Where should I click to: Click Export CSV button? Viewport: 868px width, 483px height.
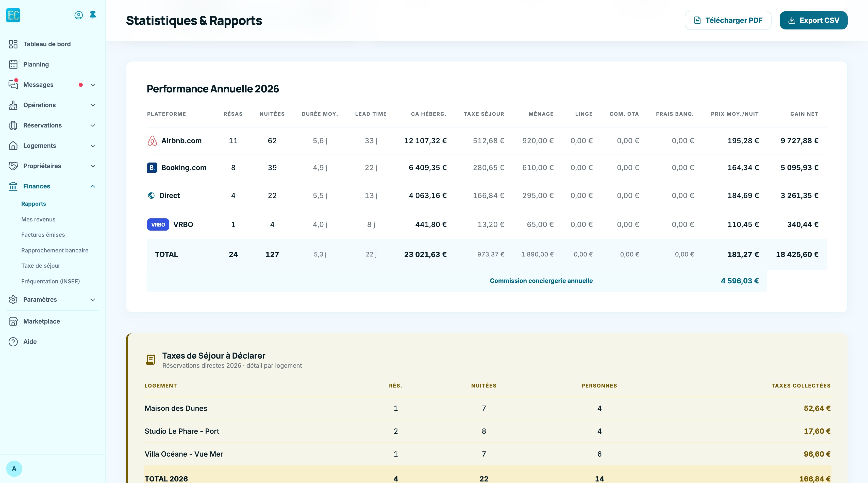pyautogui.click(x=813, y=20)
